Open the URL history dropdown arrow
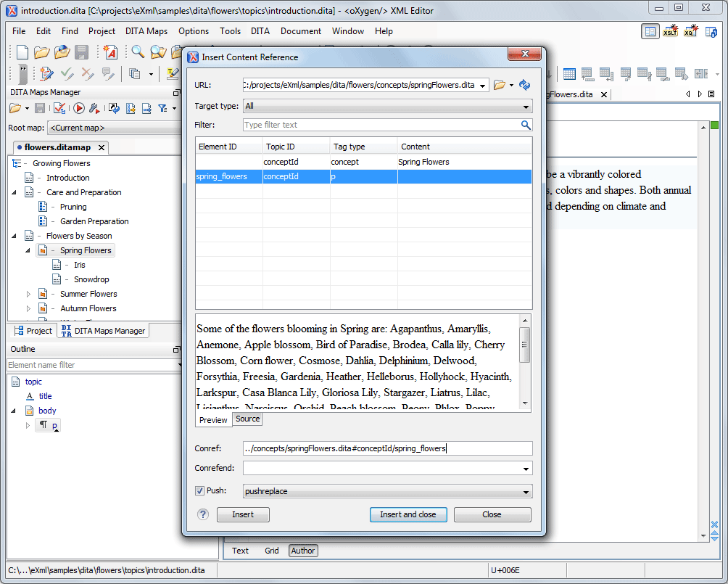The image size is (728, 584). [x=483, y=86]
